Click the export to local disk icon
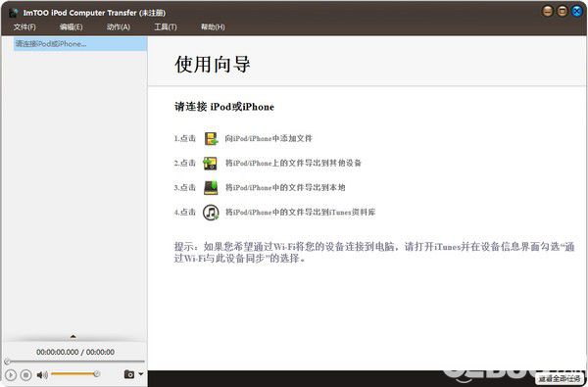 (211, 187)
